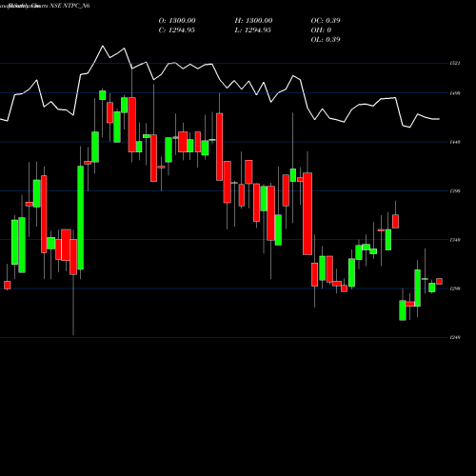The image size is (476, 476).
Task: Select the high price label H: 1300.00
Action: (x=253, y=21)
